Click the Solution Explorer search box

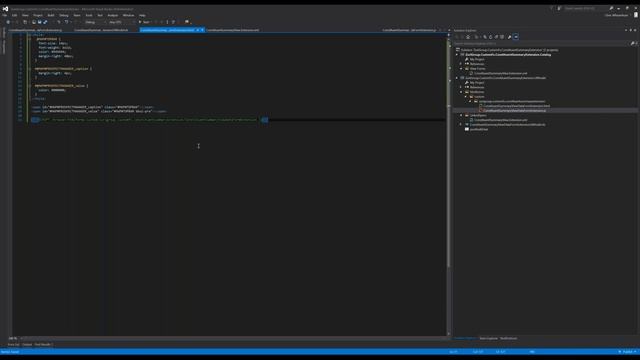(x=541, y=43)
